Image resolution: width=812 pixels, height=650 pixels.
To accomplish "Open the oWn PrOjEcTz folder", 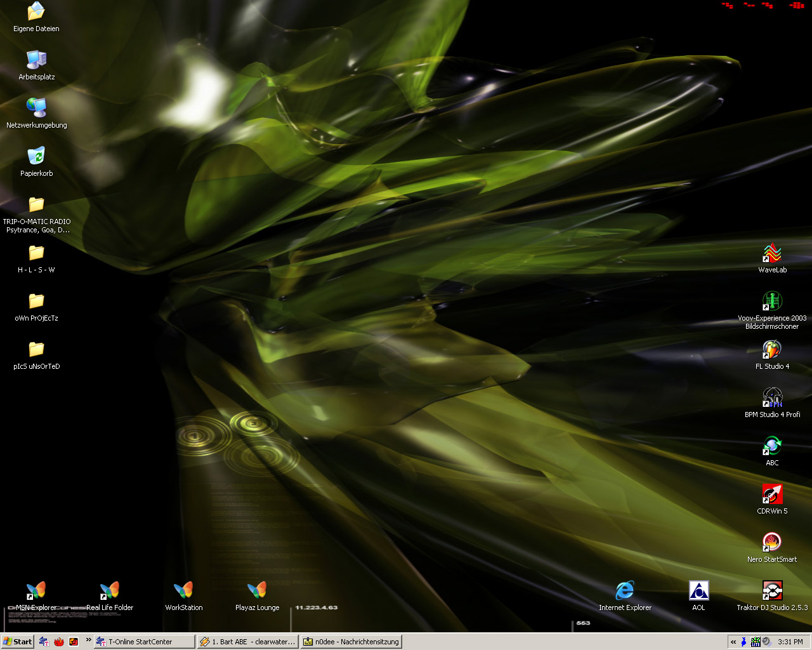I will pyautogui.click(x=36, y=302).
